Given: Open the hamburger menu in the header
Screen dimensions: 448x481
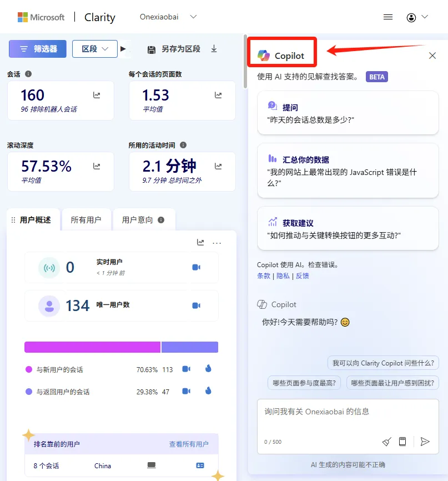Looking at the screenshot, I should pyautogui.click(x=388, y=17).
